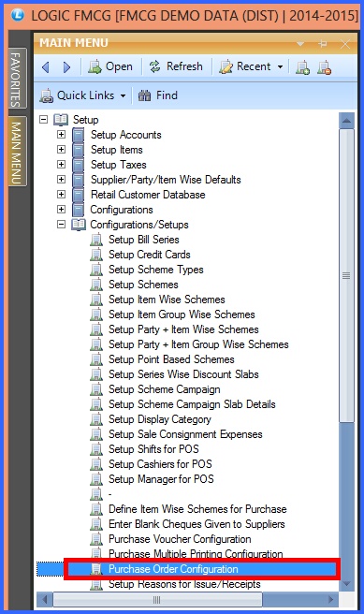Click the Setup Items book icon
This screenshot has height=614, width=364.
coord(79,150)
